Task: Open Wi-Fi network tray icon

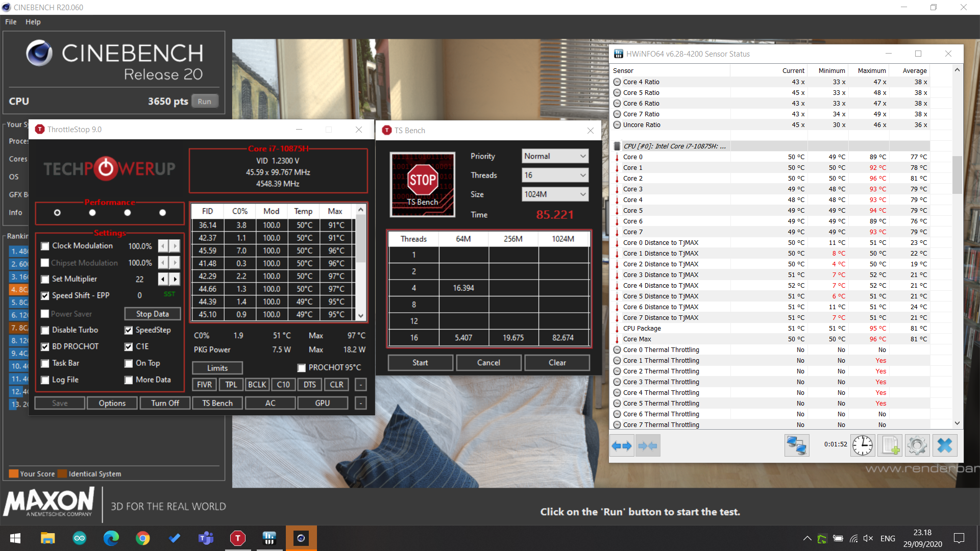Action: pos(853,538)
